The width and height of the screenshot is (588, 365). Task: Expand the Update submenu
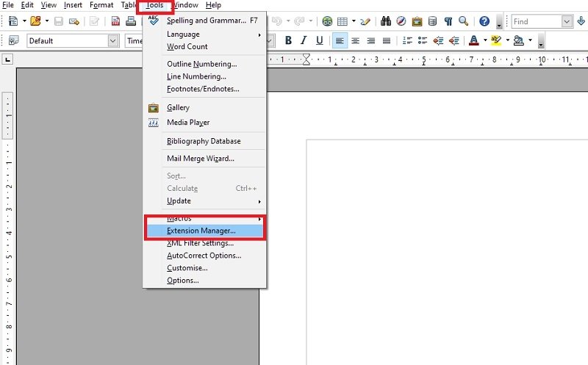point(205,201)
